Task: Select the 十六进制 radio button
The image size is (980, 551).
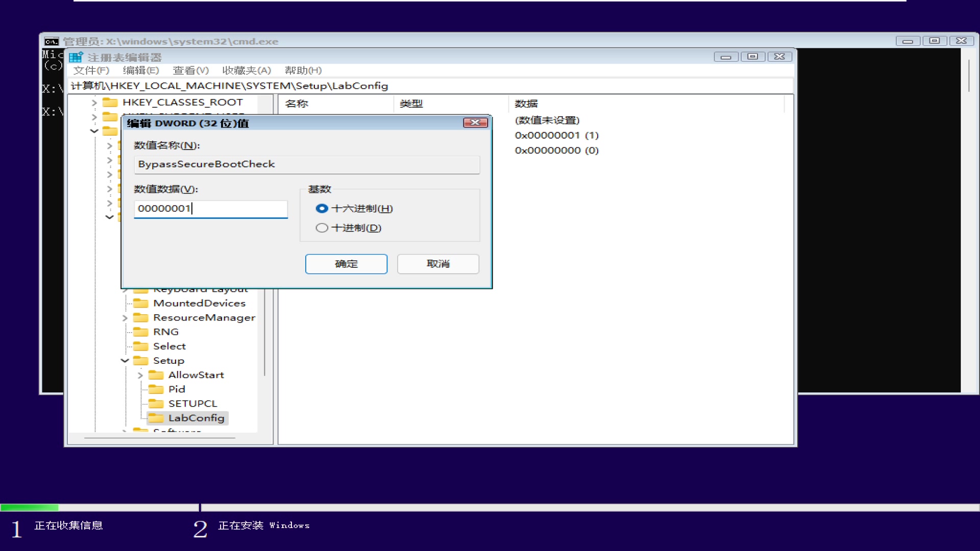Action: (x=322, y=208)
